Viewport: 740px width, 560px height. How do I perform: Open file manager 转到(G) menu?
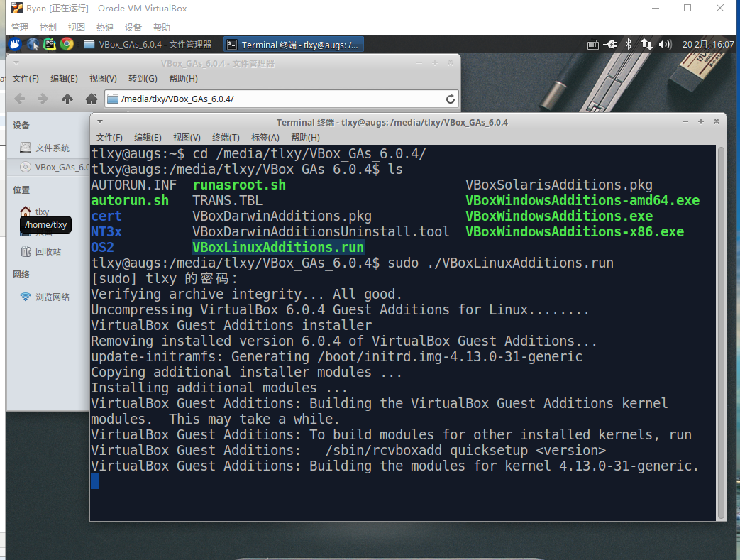coord(143,78)
